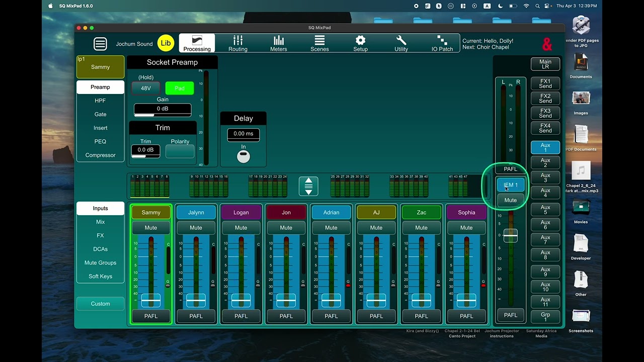Select the Mute Groups layer
This screenshot has height=362, width=644.
[100, 262]
